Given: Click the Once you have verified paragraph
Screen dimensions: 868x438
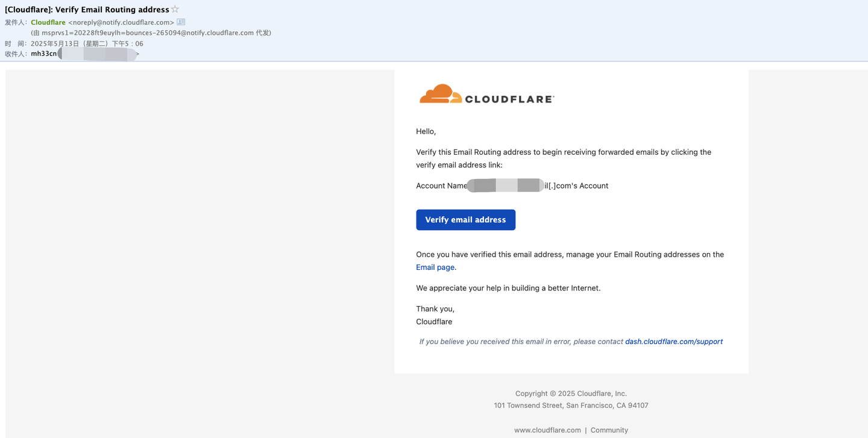Looking at the screenshot, I should 570,261.
